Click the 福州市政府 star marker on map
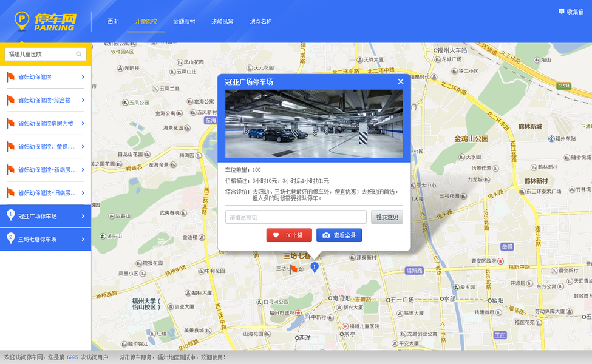 298,312
